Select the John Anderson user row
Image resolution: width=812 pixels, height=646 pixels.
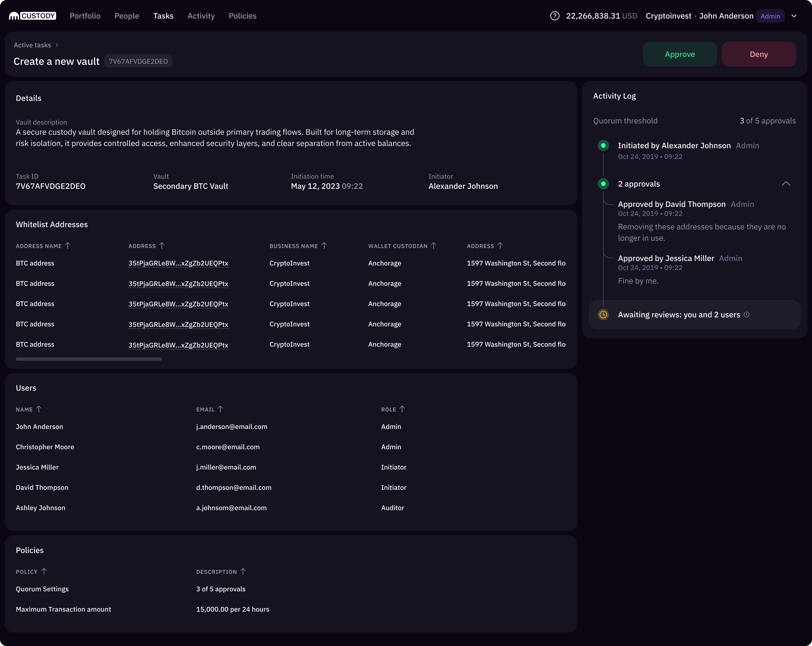tap(291, 426)
